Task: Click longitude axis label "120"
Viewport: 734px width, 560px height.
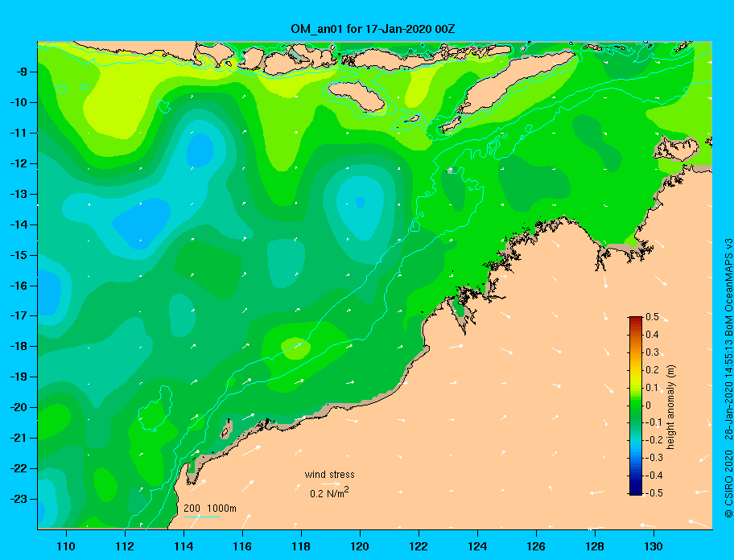Action: (360, 546)
